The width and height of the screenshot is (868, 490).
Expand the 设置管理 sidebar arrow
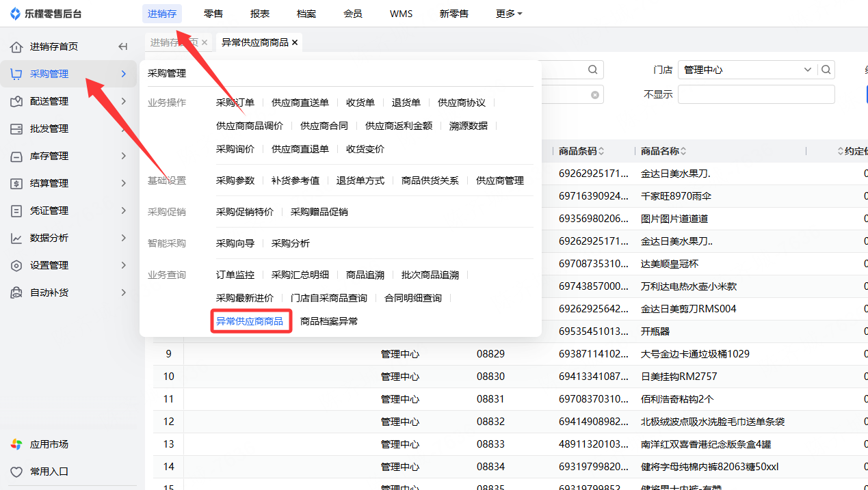(124, 265)
